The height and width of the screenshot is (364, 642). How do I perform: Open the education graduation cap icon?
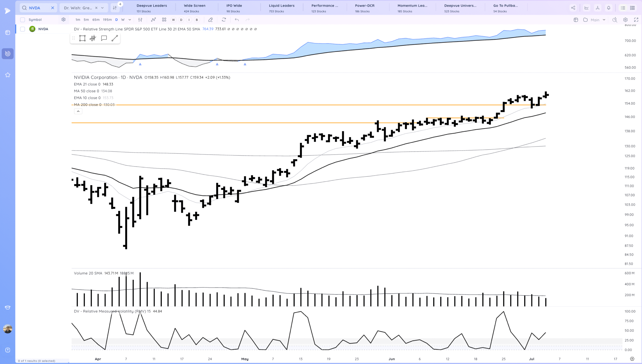pos(8,308)
